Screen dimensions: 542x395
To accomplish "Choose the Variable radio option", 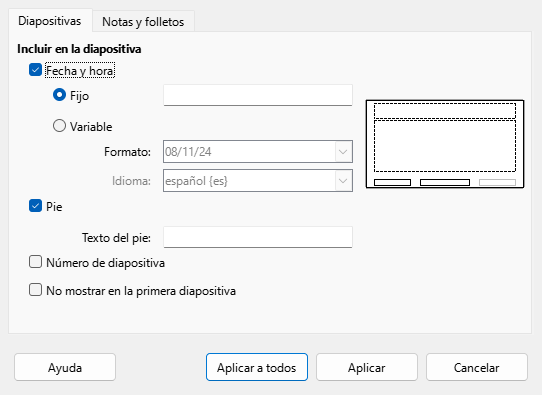I will pyautogui.click(x=59, y=126).
